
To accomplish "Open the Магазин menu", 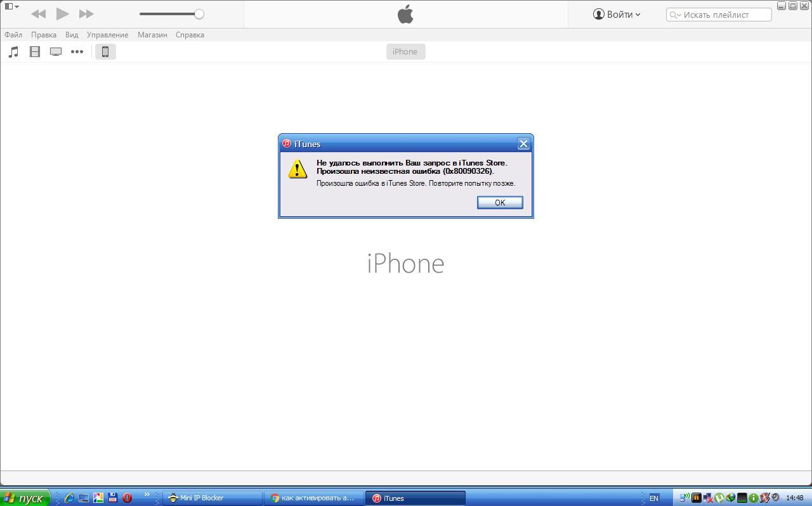I will (152, 35).
